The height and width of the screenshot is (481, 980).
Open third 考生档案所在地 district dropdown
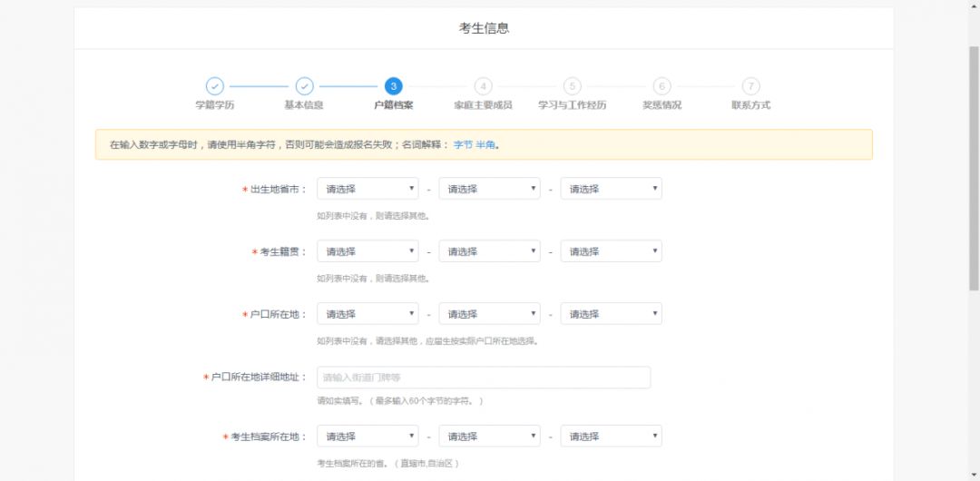(612, 437)
